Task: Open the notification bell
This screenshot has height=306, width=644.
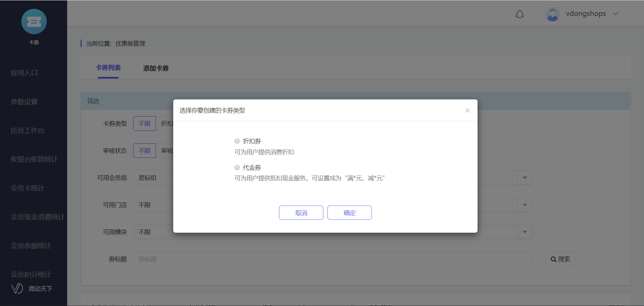Action: (520, 14)
